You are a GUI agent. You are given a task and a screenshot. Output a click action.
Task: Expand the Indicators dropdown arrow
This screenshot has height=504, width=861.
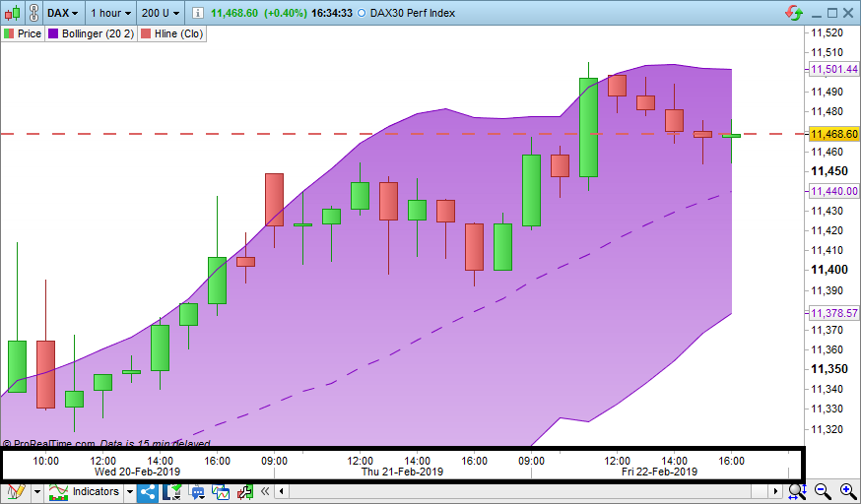[130, 492]
